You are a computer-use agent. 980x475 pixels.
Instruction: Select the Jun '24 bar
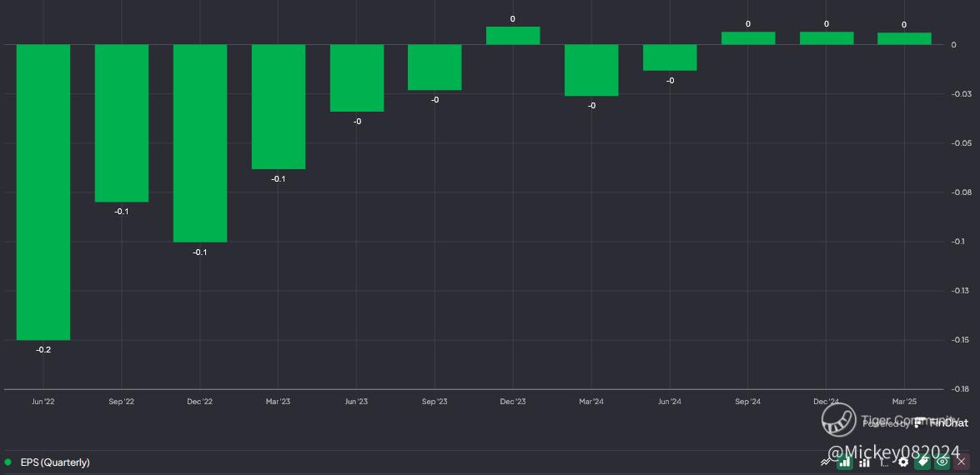pyautogui.click(x=670, y=57)
